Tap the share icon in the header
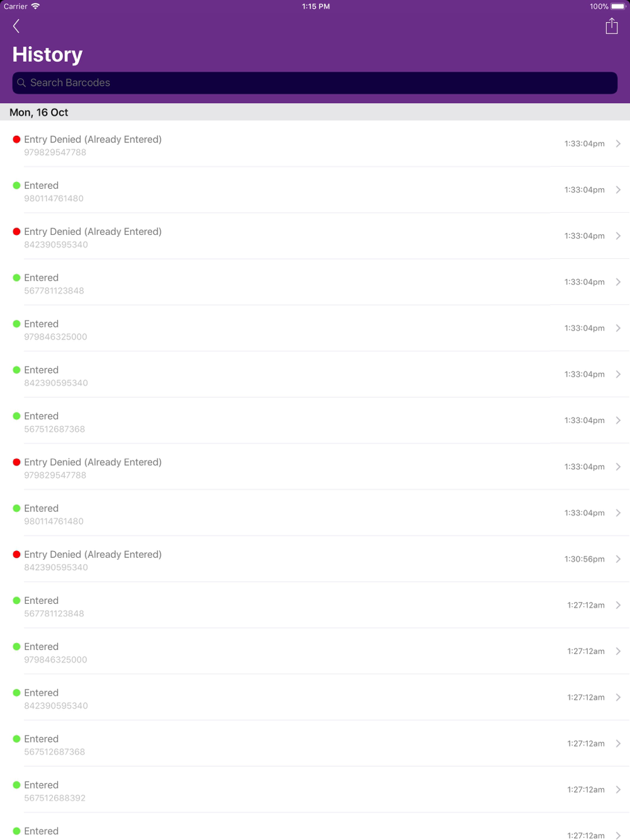Screen dimensions: 630x840 [611, 26]
